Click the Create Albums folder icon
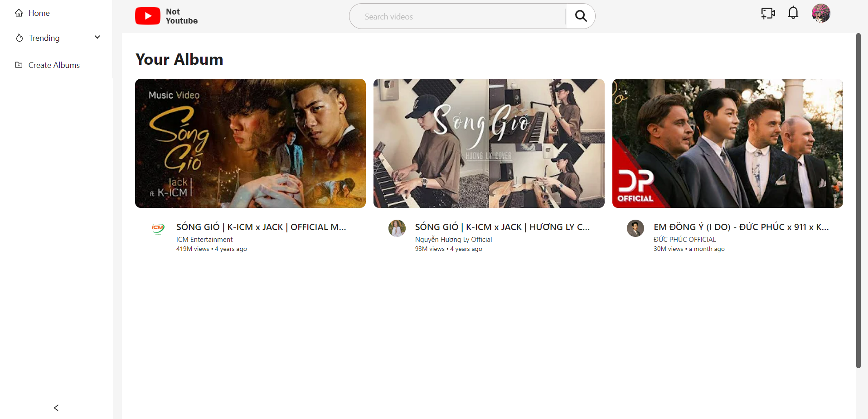868x419 pixels. pyautogui.click(x=19, y=65)
